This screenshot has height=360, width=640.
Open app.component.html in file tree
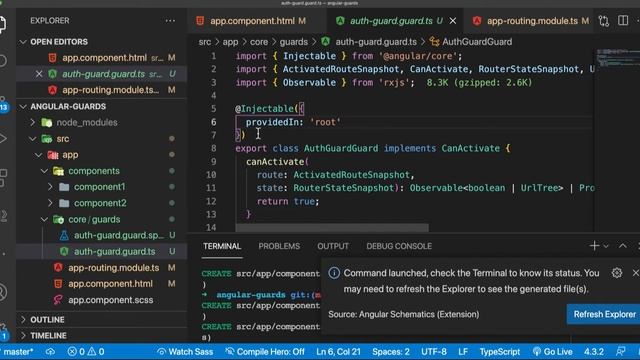click(x=110, y=284)
